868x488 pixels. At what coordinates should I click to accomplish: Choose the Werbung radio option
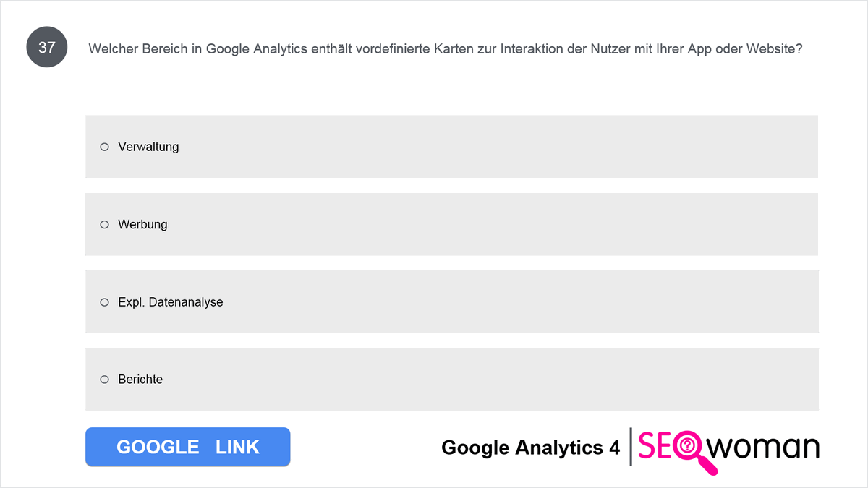[104, 225]
